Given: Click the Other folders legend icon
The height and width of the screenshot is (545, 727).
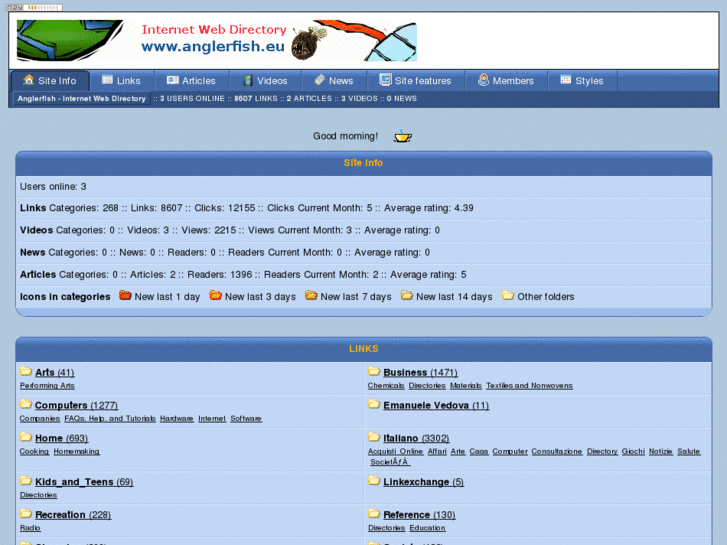Looking at the screenshot, I should pos(508,295).
